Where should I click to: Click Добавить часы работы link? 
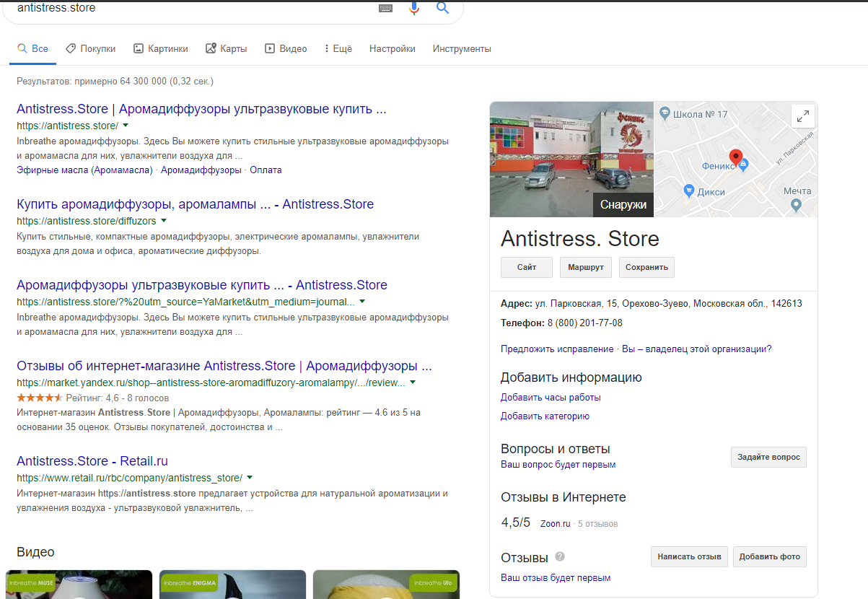click(x=551, y=398)
